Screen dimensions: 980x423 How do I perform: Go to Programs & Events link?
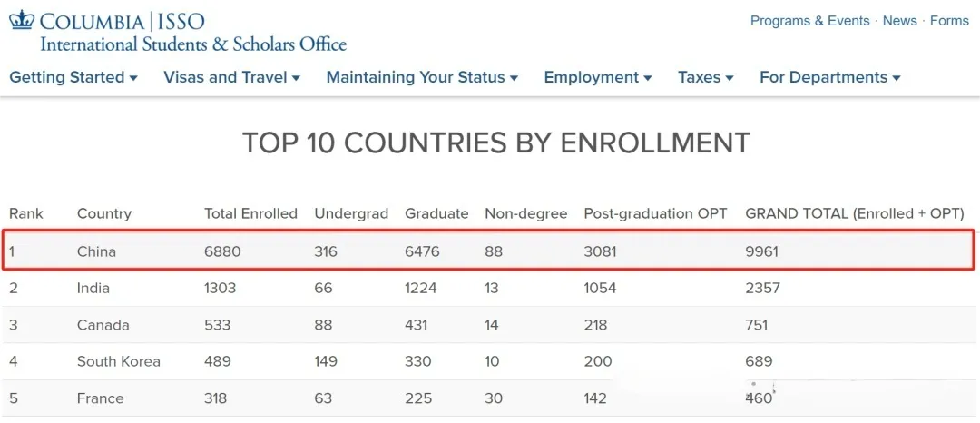pyautogui.click(x=809, y=21)
